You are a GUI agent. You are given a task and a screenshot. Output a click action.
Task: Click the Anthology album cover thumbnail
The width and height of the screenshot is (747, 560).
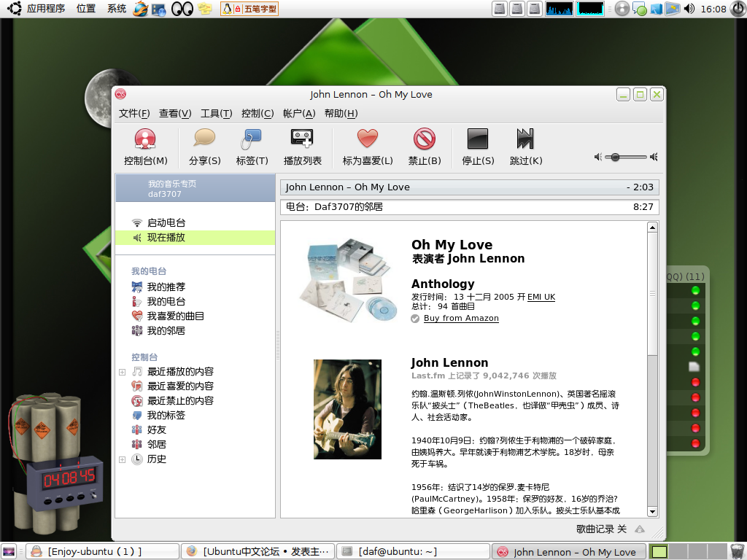point(349,279)
